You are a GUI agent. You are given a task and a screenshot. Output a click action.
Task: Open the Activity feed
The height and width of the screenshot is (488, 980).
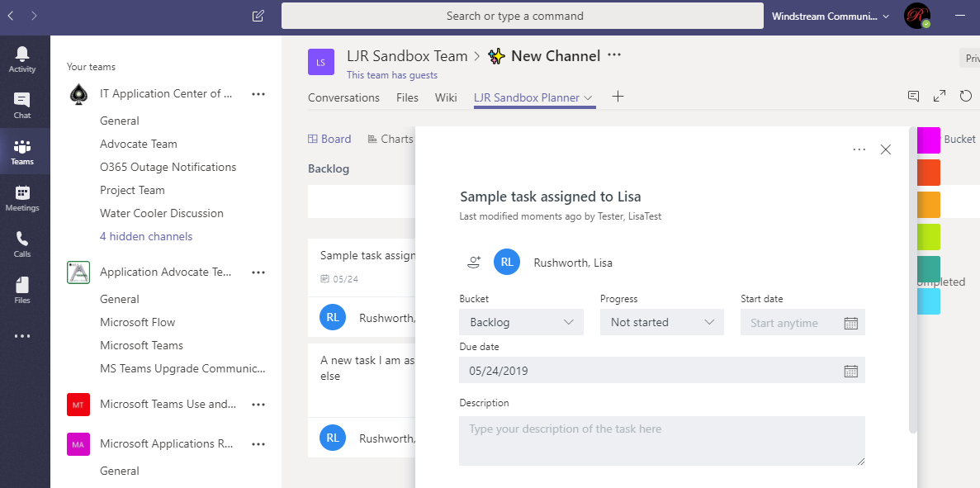(22, 59)
